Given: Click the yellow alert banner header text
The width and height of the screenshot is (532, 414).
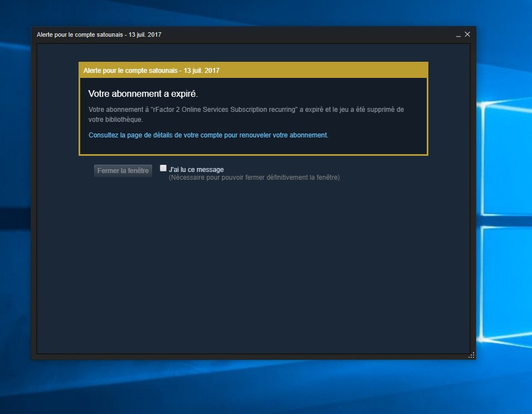Looking at the screenshot, I should click(x=152, y=71).
